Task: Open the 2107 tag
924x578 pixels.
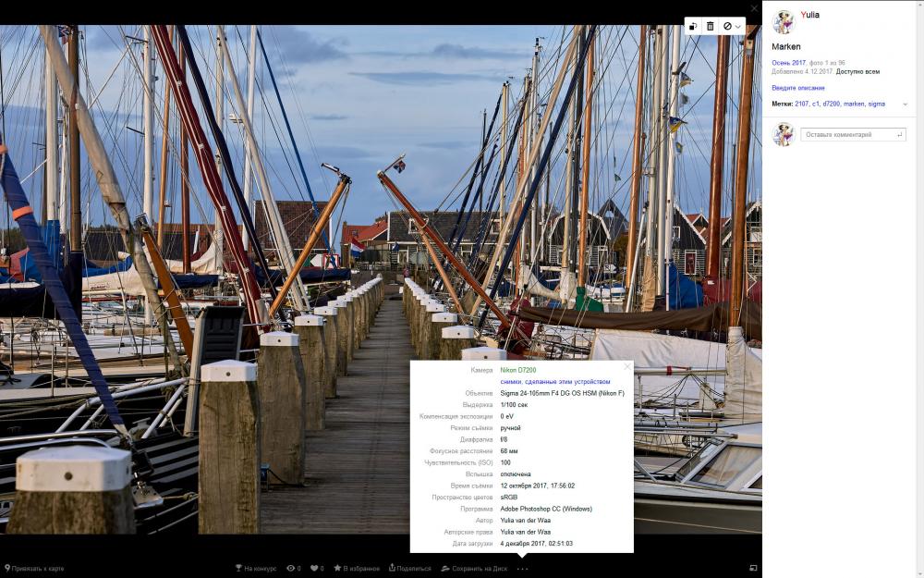Action: pos(801,104)
